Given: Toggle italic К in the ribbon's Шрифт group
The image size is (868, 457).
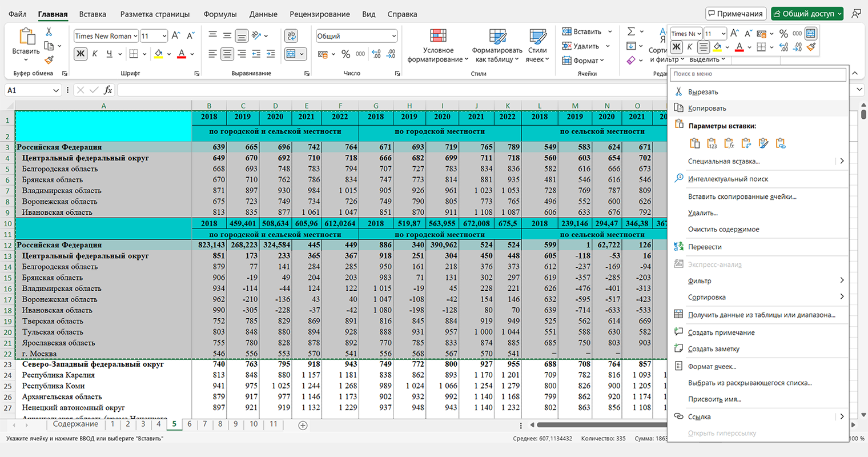Looking at the screenshot, I should tap(95, 54).
